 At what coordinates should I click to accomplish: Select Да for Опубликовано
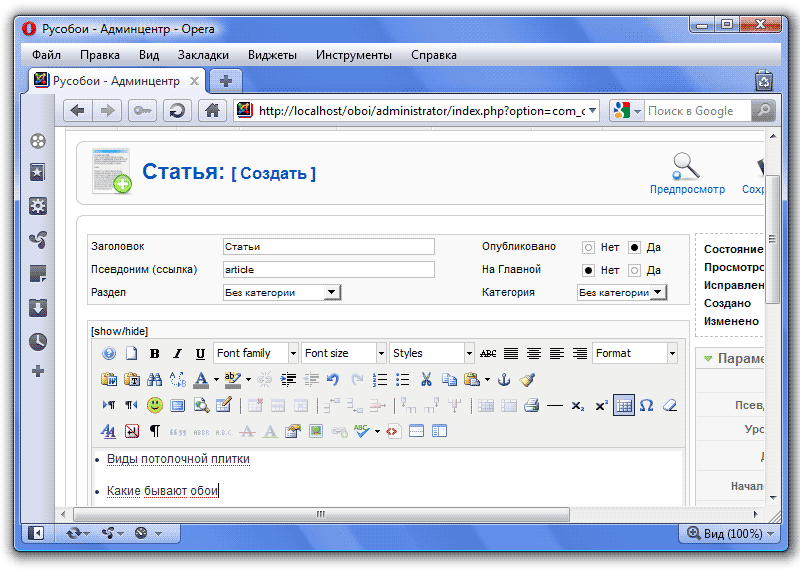(x=634, y=247)
